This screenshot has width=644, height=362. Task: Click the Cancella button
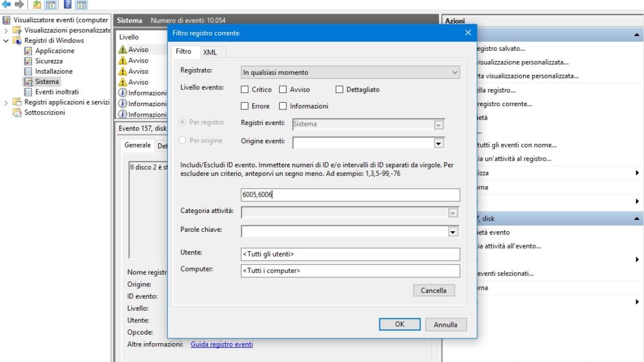point(433,290)
